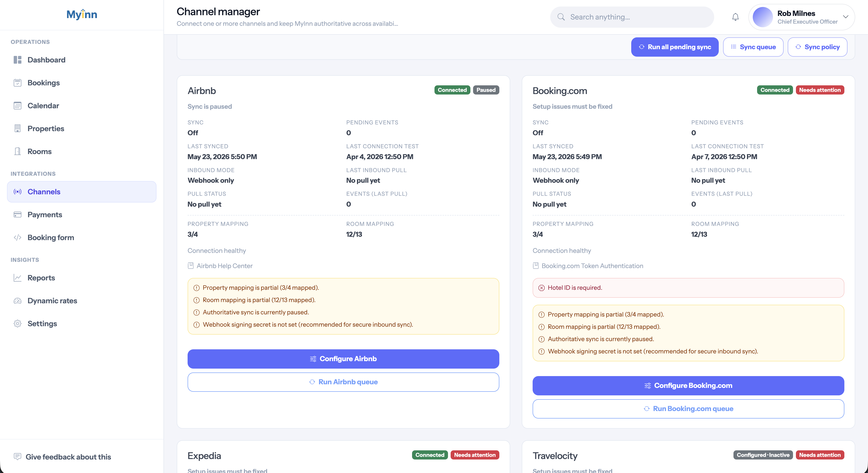Click the feedback speech bubble icon

click(x=18, y=457)
